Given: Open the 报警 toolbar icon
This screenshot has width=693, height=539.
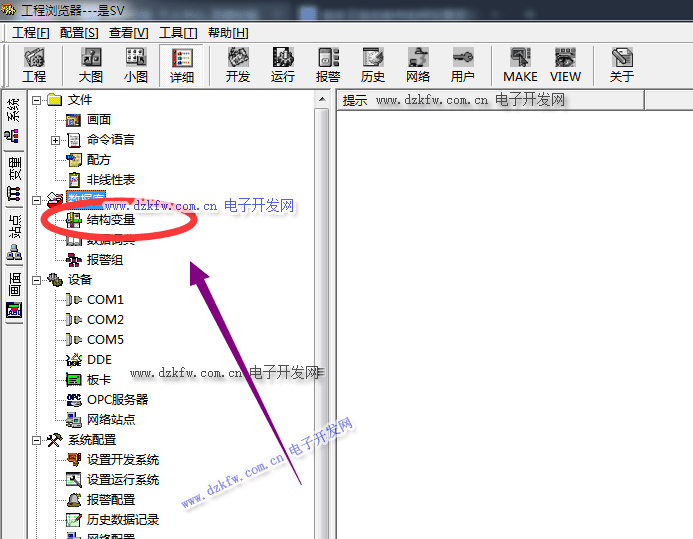Looking at the screenshot, I should point(328,65).
